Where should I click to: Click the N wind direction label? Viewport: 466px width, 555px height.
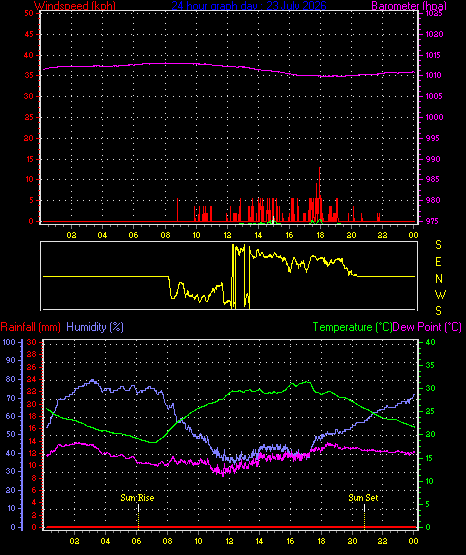[439, 279]
